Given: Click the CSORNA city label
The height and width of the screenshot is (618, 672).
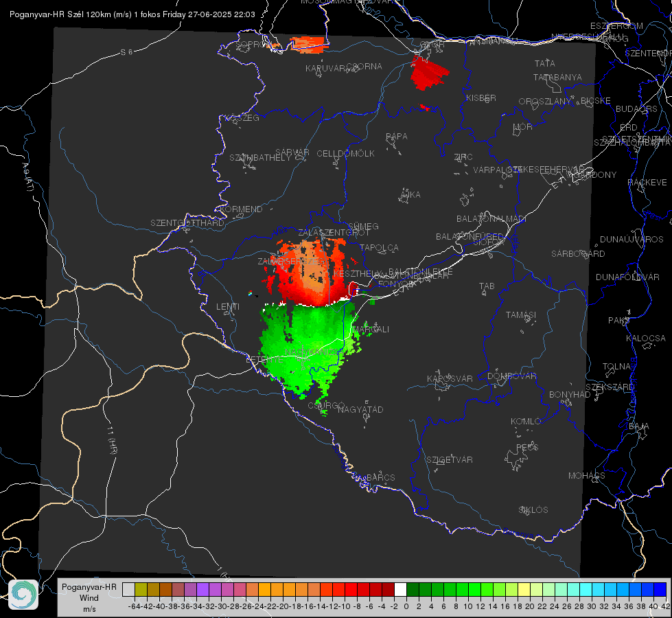Looking at the screenshot, I should (x=364, y=67).
